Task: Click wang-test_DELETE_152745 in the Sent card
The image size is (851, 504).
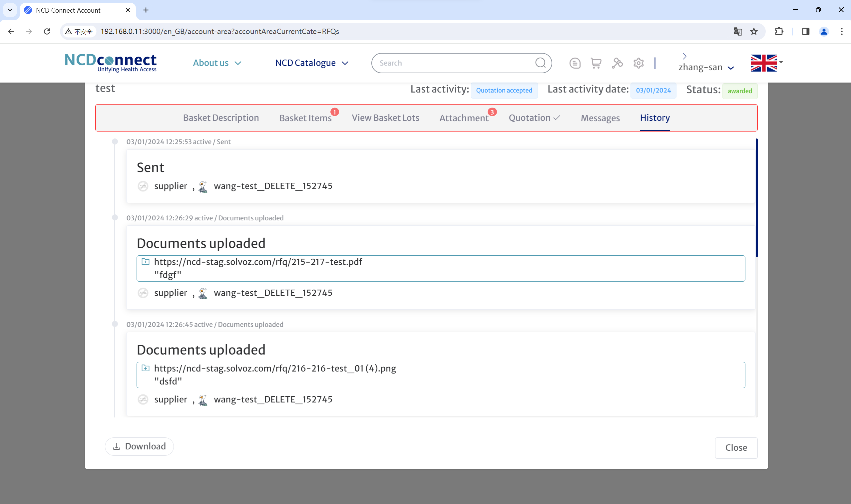Action: point(273,186)
